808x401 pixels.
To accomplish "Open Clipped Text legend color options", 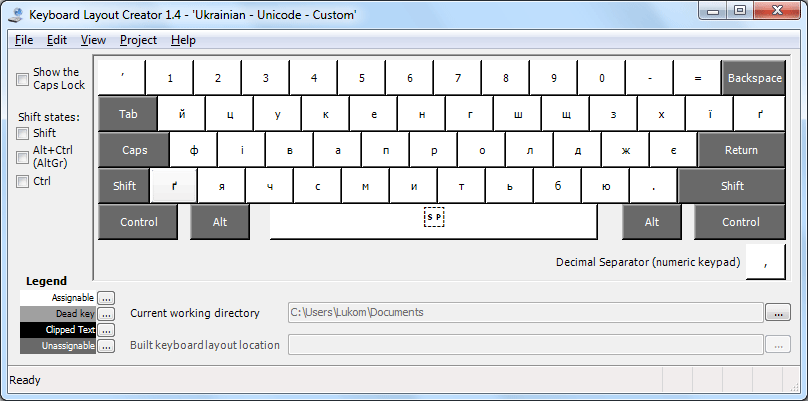I will click(x=106, y=329).
